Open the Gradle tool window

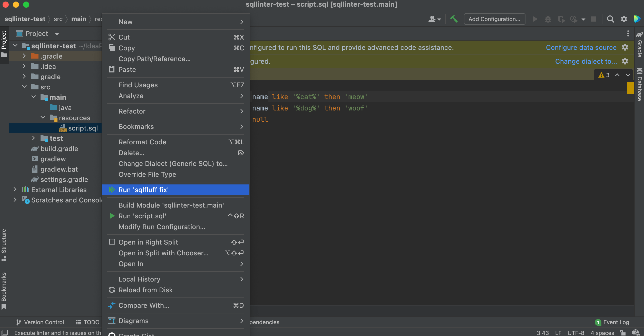[x=640, y=45]
